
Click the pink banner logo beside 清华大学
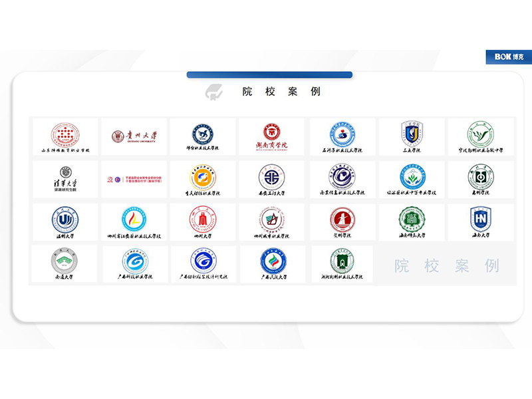tap(134, 180)
